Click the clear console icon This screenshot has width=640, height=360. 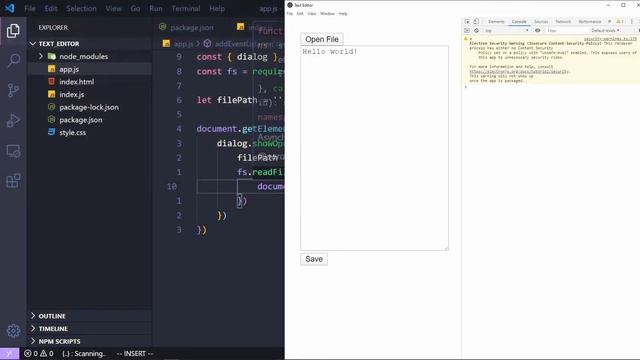coord(476,31)
